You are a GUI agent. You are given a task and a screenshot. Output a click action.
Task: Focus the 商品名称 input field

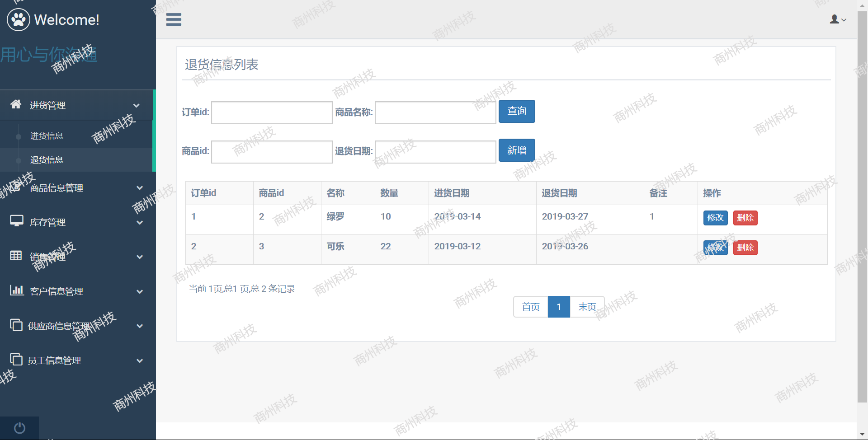(435, 112)
